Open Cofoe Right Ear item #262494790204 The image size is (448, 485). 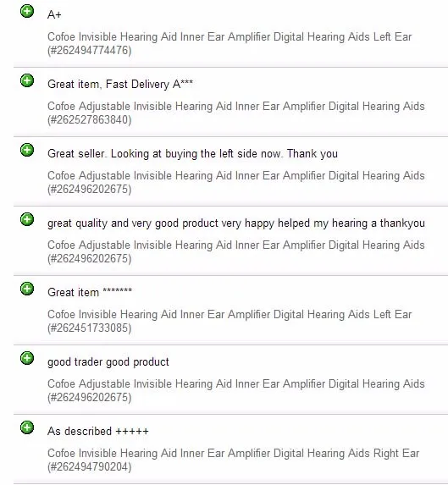point(233,460)
